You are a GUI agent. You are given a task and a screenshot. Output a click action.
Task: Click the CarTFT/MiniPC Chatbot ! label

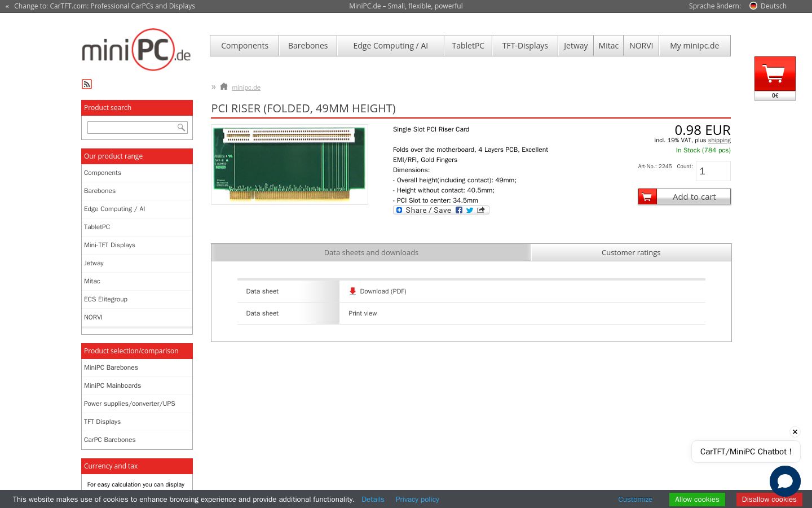pyautogui.click(x=745, y=452)
